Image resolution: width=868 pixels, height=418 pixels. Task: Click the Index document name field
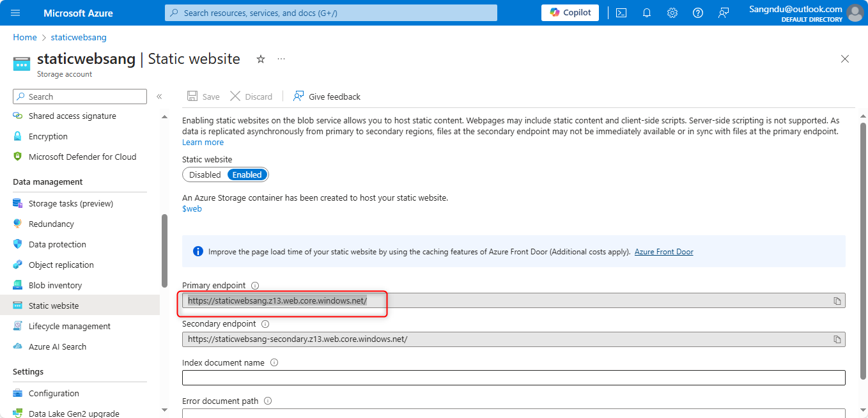point(513,378)
